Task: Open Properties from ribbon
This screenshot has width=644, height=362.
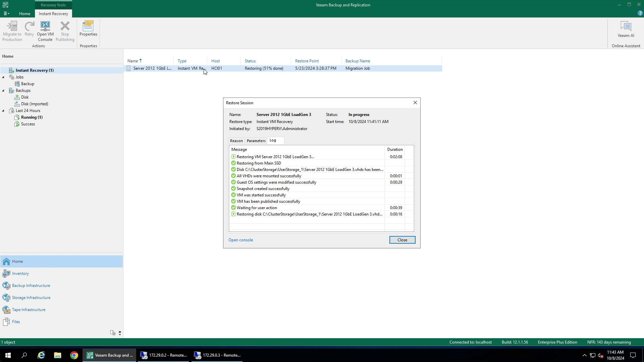Action: point(88,29)
